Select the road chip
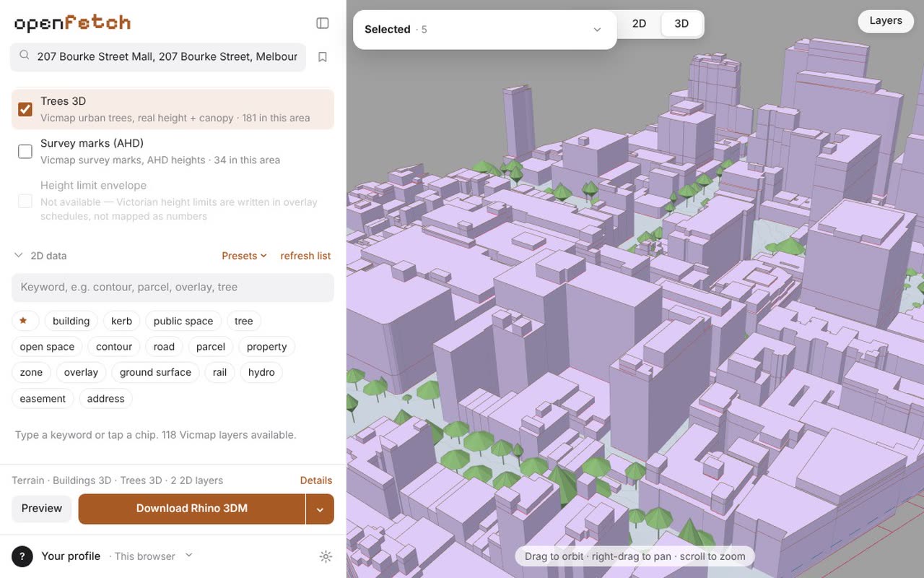The image size is (924, 578). [x=164, y=347]
